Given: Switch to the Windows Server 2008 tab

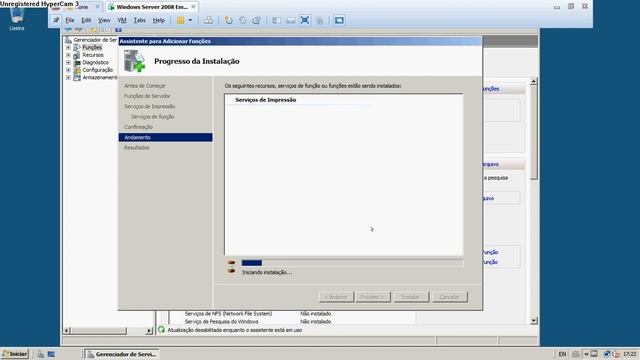Looking at the screenshot, I should 152,7.
